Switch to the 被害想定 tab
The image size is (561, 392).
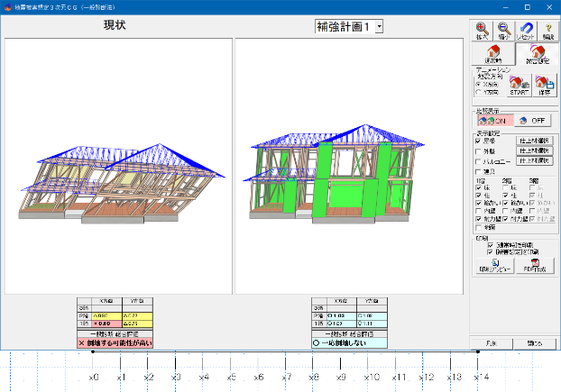pos(538,55)
